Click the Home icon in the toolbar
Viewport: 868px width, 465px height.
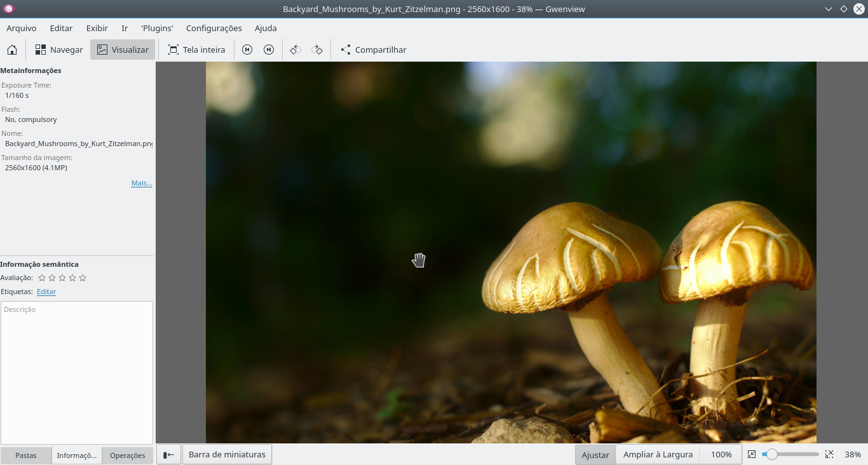11,49
